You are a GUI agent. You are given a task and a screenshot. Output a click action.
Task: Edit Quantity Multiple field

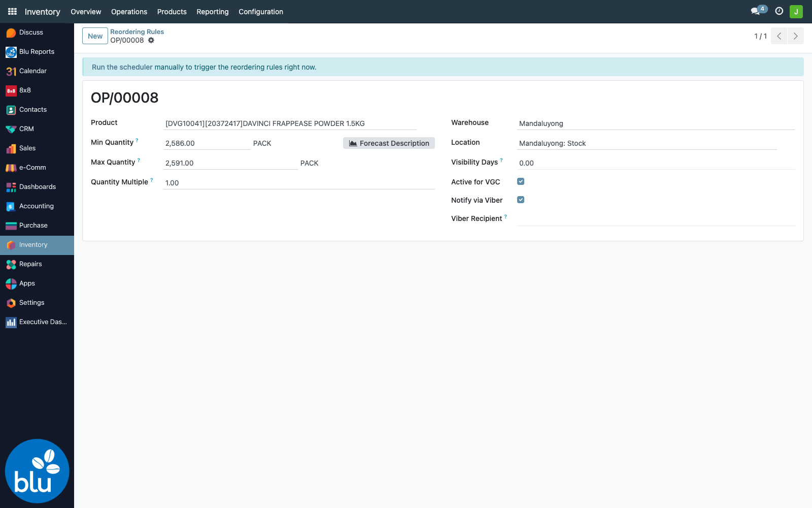point(299,183)
